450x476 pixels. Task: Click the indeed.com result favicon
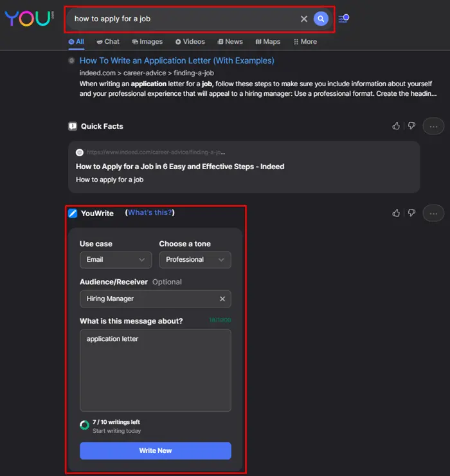click(x=71, y=60)
